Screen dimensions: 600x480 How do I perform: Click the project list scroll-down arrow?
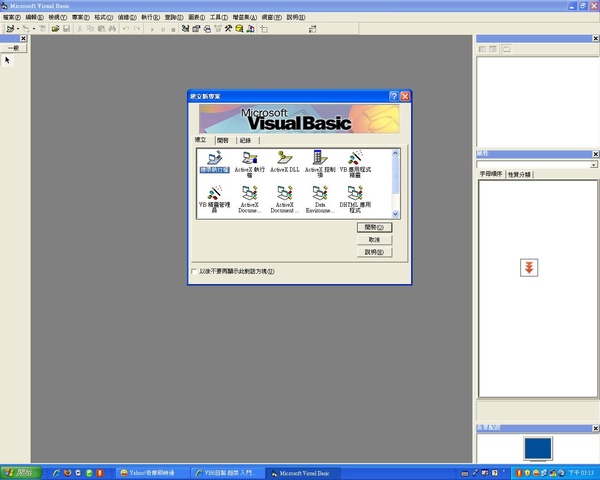(x=395, y=214)
